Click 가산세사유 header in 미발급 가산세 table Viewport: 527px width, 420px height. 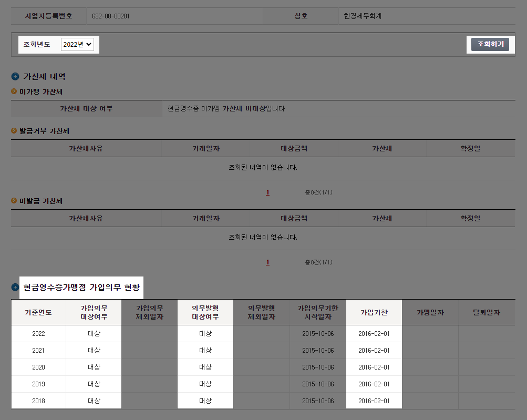tap(86, 218)
